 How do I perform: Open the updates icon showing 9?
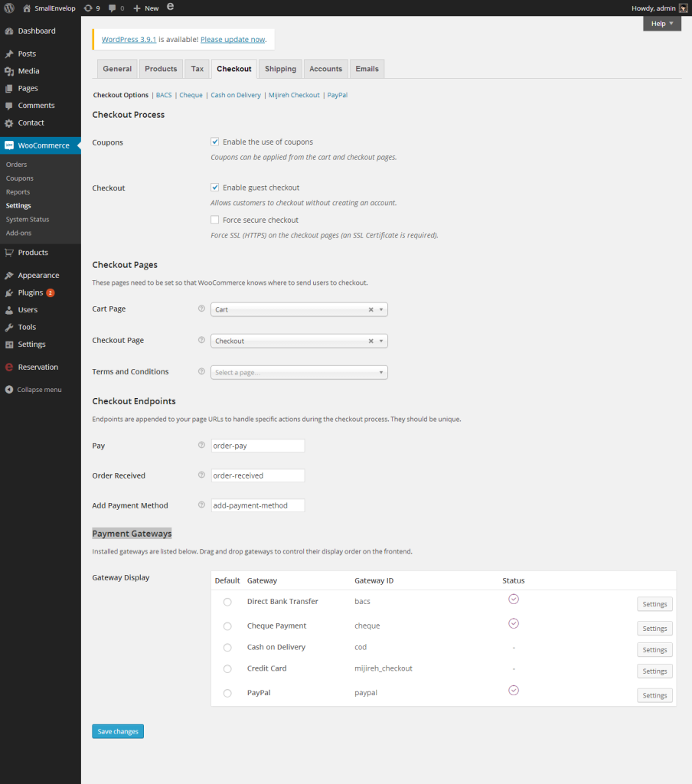[x=88, y=8]
